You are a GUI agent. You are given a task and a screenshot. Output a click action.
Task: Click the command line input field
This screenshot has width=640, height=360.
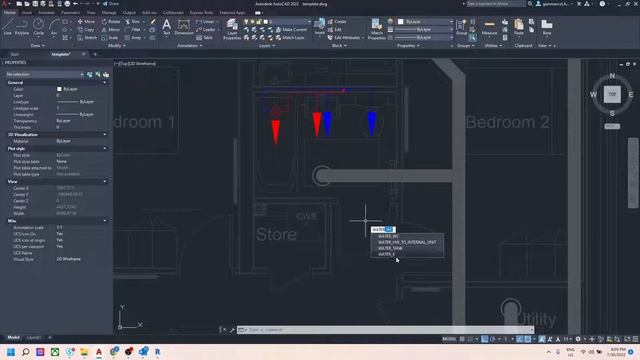pyautogui.click(x=385, y=330)
